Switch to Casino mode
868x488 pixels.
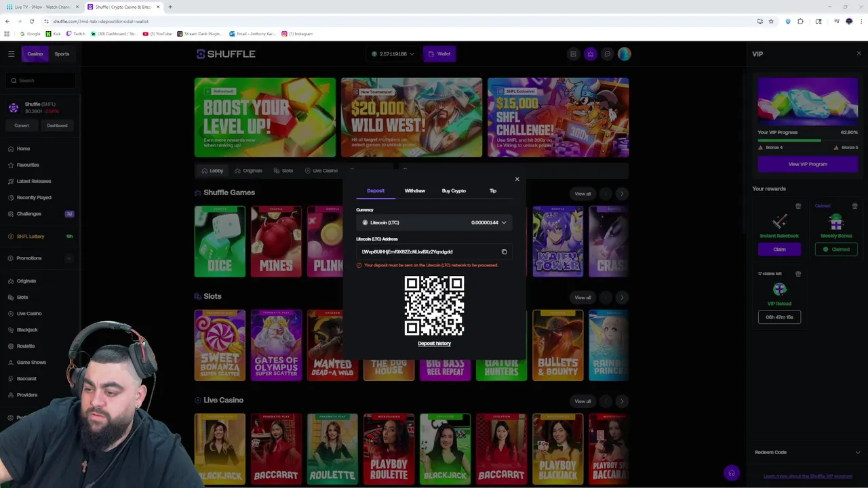coord(35,54)
